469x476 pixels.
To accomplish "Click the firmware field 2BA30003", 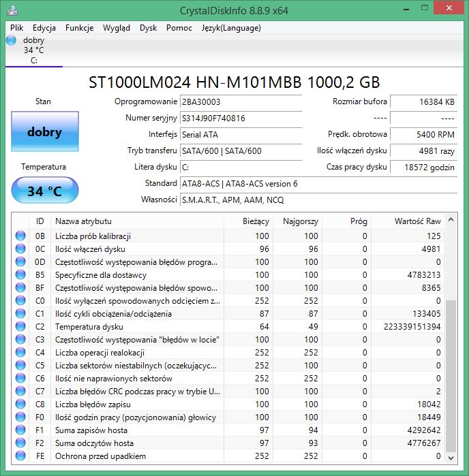I will point(241,101).
